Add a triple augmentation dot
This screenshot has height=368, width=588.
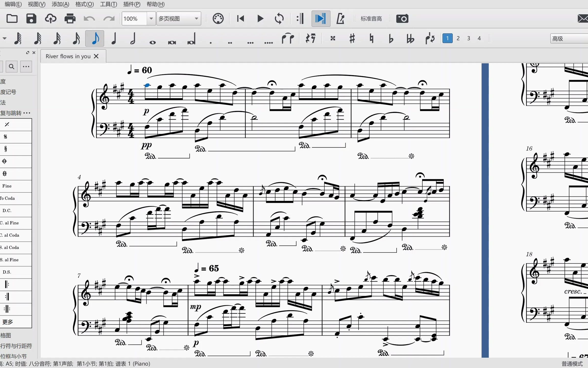pyautogui.click(x=250, y=43)
